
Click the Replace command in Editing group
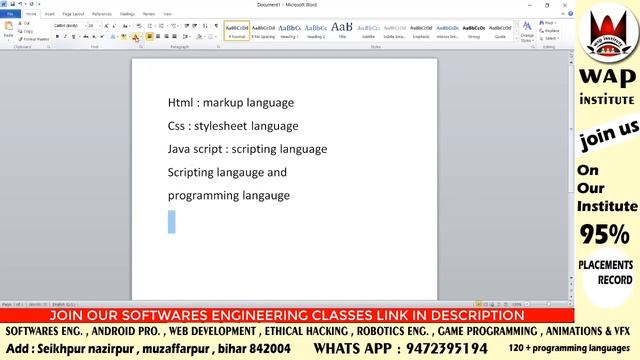[x=549, y=31]
